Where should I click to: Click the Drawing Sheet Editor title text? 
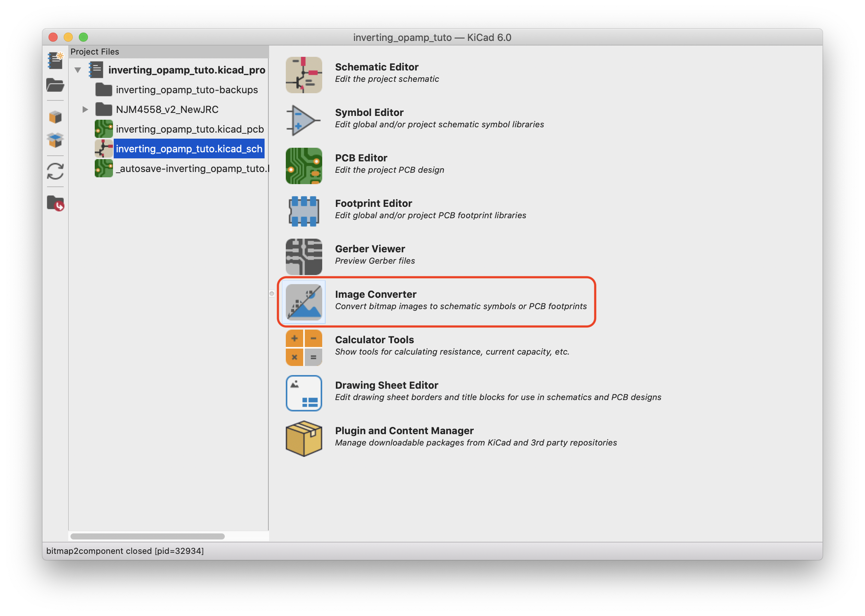pos(387,386)
